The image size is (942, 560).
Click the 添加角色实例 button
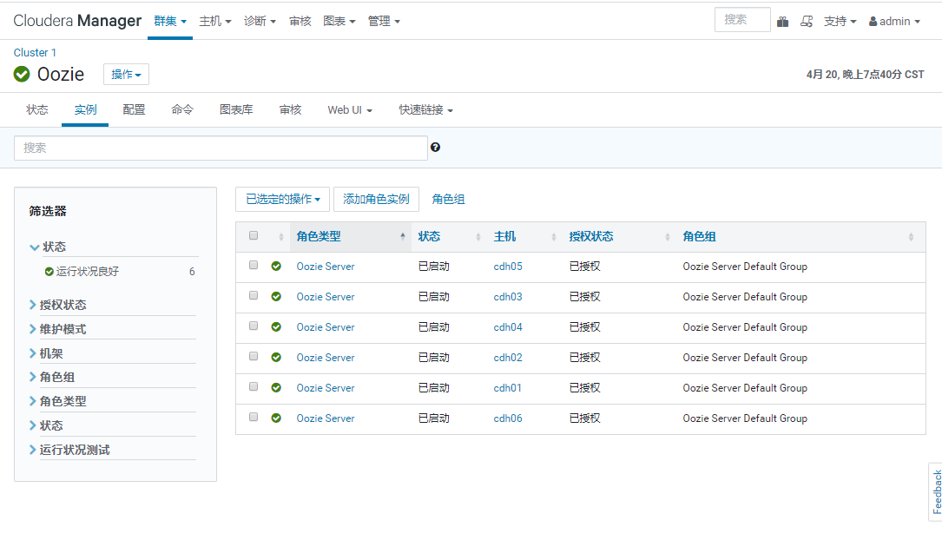click(376, 200)
